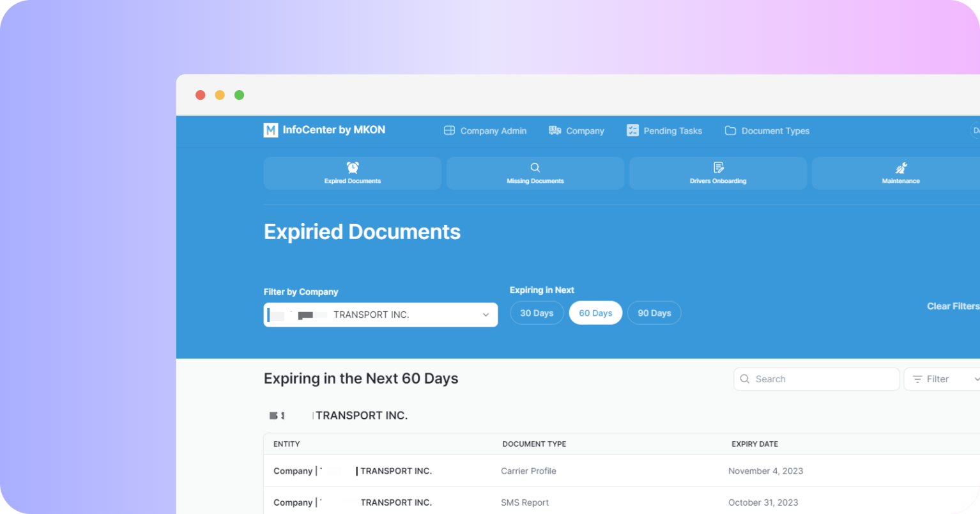Screen dimensions: 980x514
Task: Click the November 4, 2023 expiry date
Action: point(765,471)
